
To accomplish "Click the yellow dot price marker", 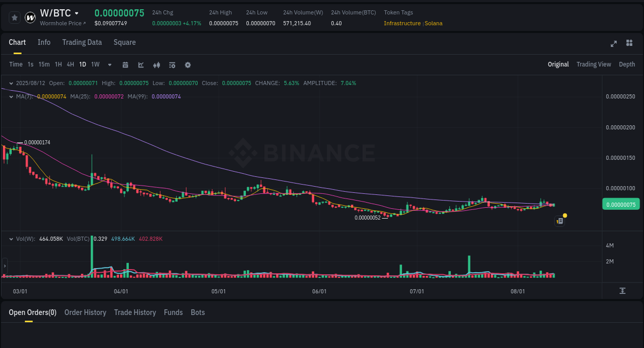I will [x=565, y=215].
